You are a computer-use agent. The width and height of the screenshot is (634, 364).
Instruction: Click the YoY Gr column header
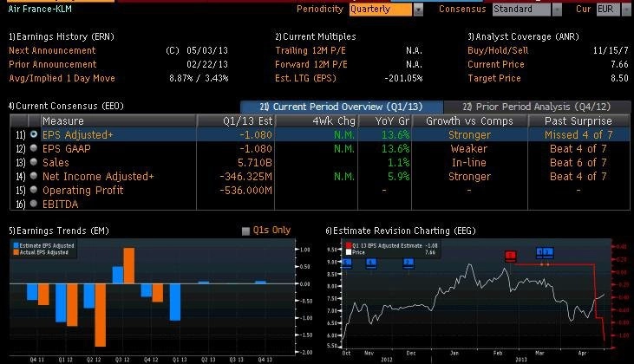click(384, 120)
